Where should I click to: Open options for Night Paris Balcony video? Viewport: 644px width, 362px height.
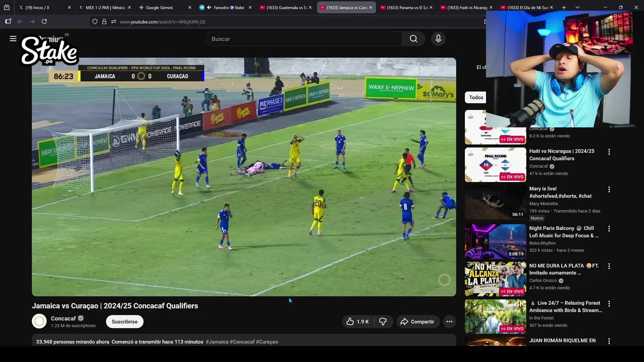click(x=609, y=229)
